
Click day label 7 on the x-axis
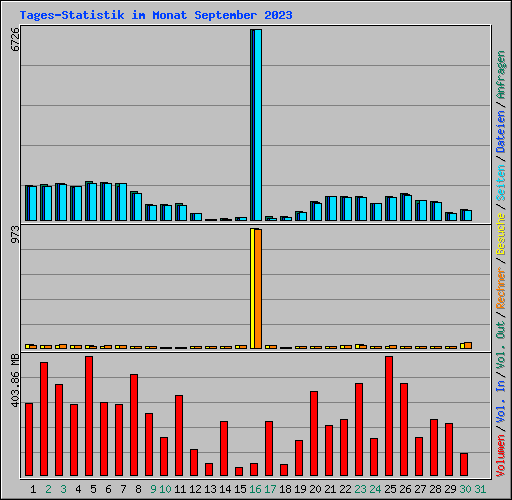click(123, 489)
